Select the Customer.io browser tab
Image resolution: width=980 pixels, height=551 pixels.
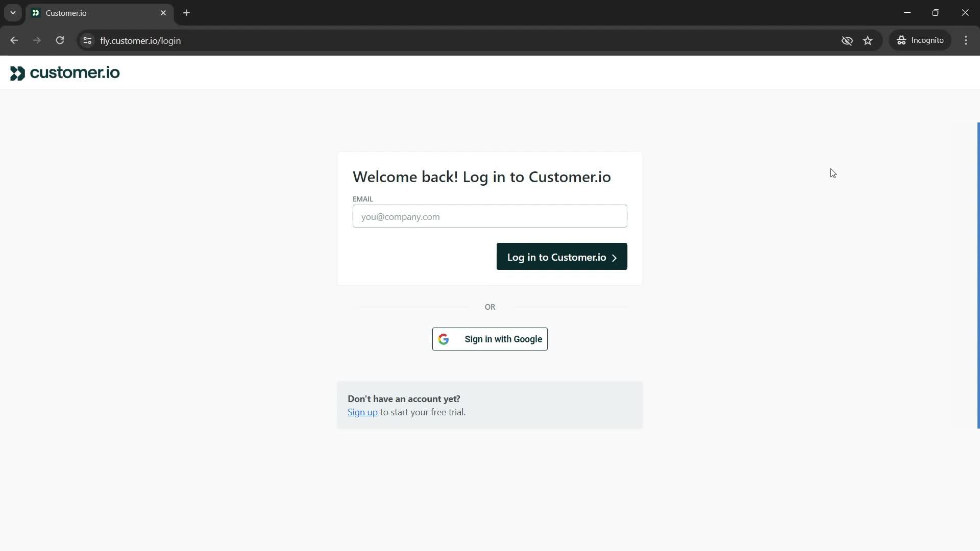point(100,13)
